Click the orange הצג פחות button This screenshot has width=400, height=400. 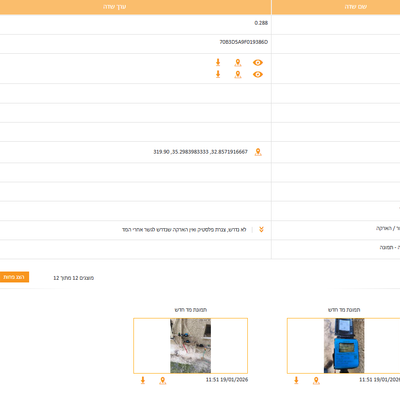point(14,277)
